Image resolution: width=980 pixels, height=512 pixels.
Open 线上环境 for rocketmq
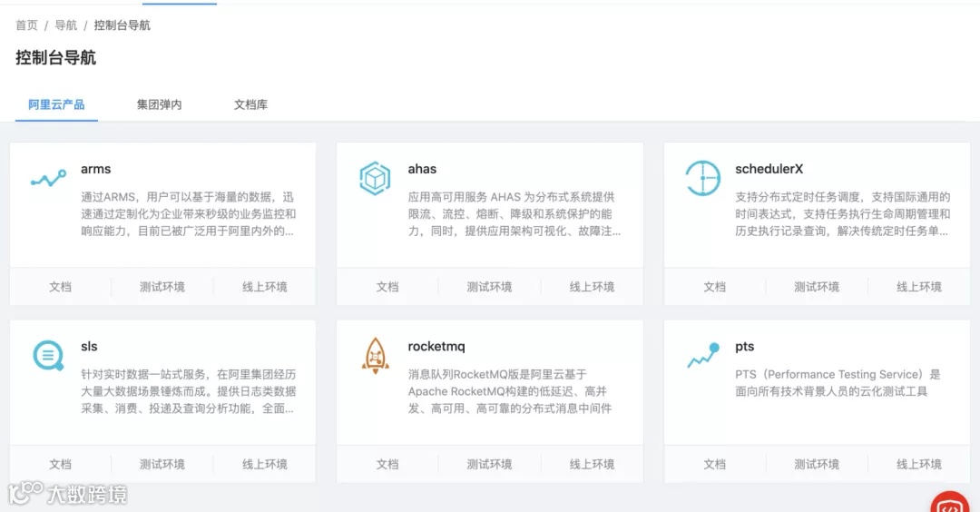point(592,465)
